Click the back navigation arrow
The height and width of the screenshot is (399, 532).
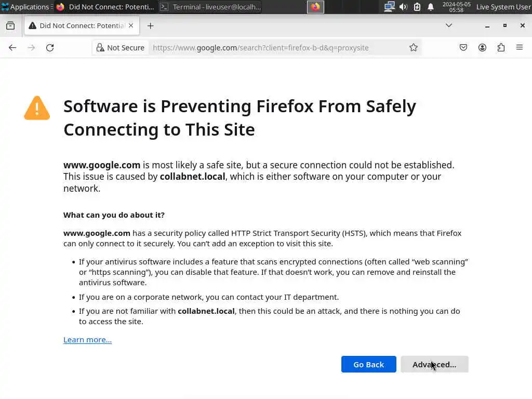click(x=12, y=48)
